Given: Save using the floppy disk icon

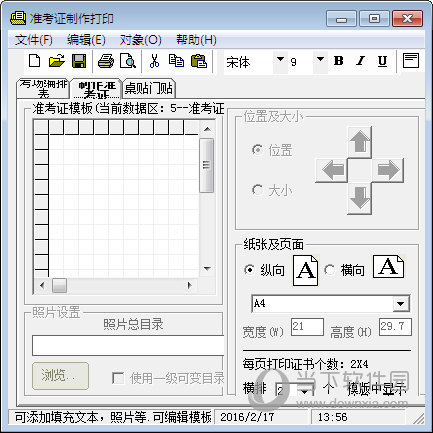Looking at the screenshot, I should (79, 61).
